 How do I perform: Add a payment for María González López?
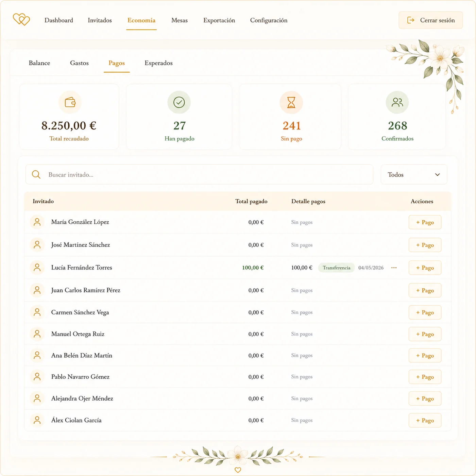pyautogui.click(x=425, y=222)
